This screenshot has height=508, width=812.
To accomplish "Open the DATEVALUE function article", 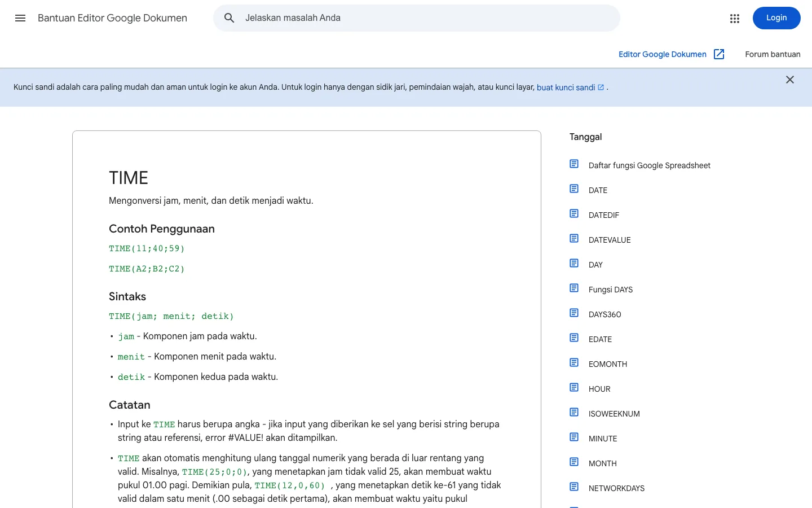I will (x=610, y=240).
